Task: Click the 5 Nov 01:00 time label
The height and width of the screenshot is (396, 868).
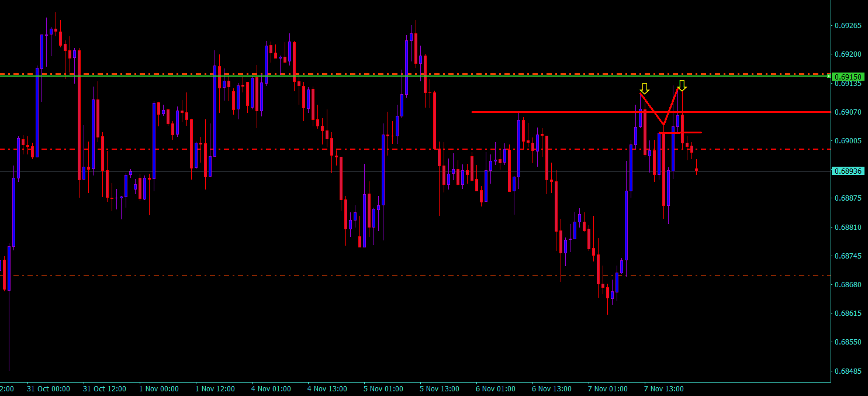Action: (x=383, y=389)
